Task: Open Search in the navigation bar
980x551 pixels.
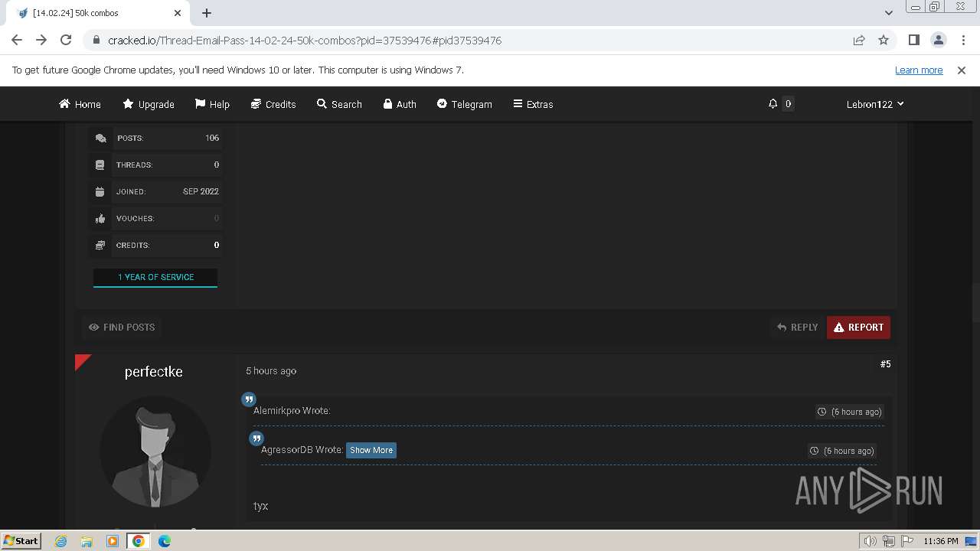Action: point(339,104)
